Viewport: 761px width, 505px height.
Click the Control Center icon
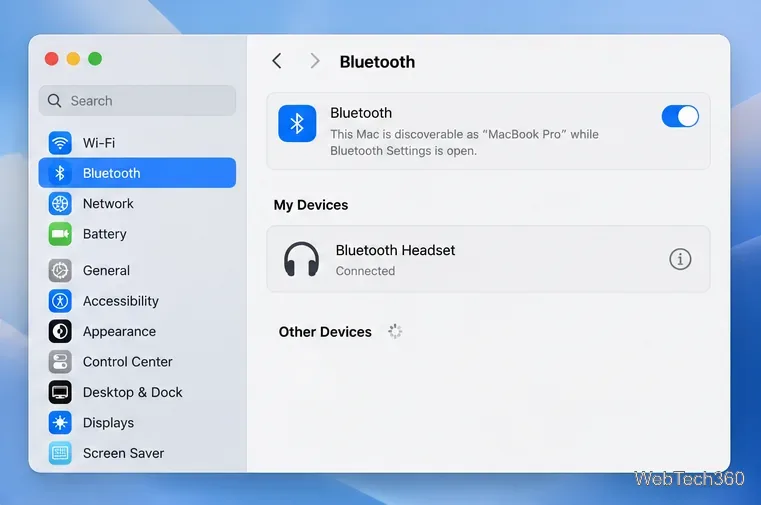[60, 362]
